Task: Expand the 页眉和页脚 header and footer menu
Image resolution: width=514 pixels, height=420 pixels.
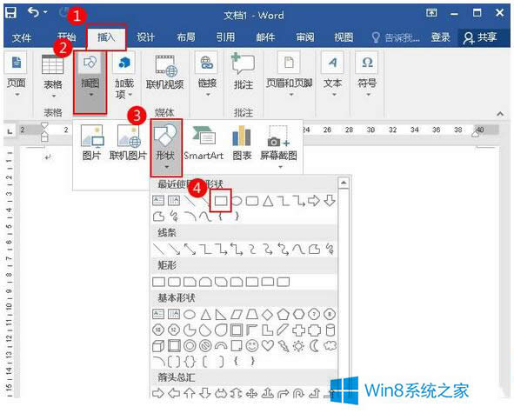Action: point(289,75)
